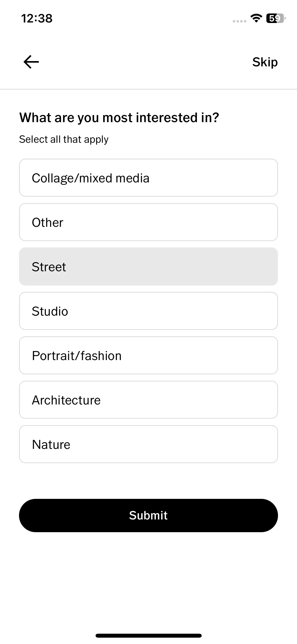Enable the Architecture option

tap(148, 400)
